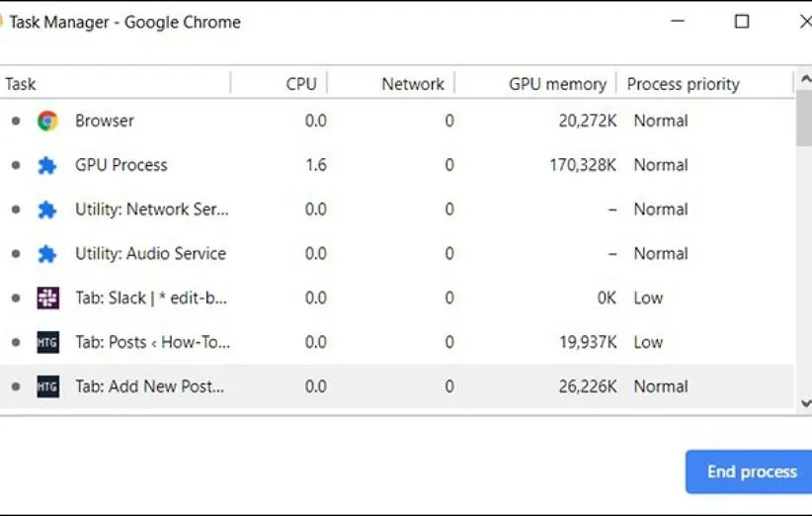Click the HTG icon for Posts tab
812x516 pixels.
pyautogui.click(x=47, y=342)
